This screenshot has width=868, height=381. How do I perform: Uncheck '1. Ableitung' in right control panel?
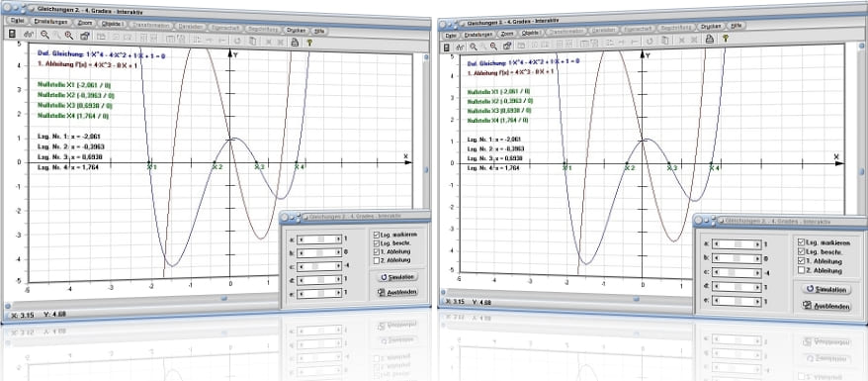click(801, 261)
